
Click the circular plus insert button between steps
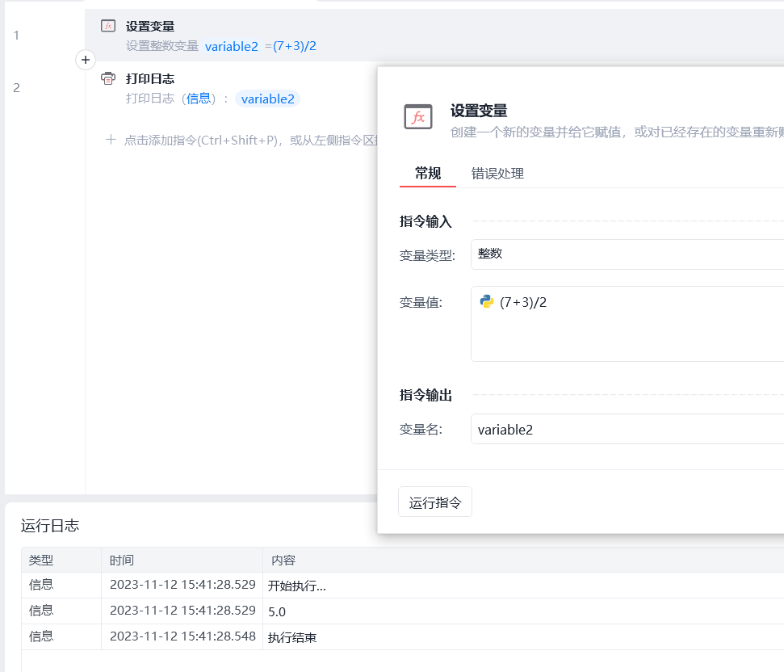(x=86, y=60)
